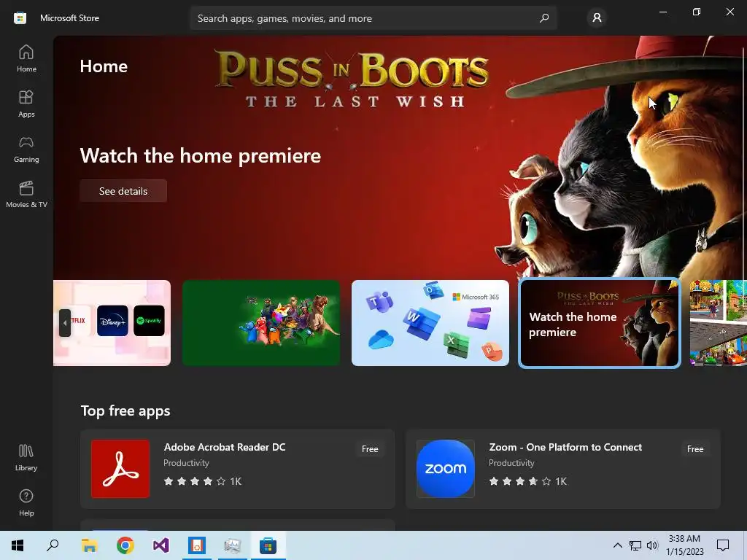This screenshot has height=560, width=747.
Task: Click the Zoom app icon
Action: tap(446, 469)
